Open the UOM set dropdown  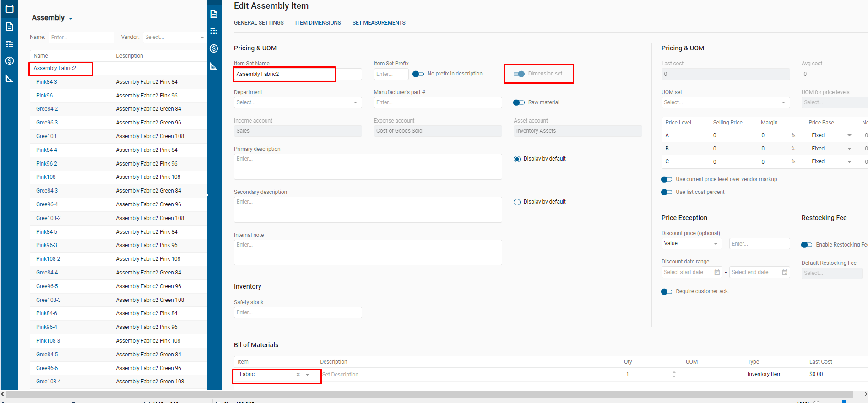[783, 102]
